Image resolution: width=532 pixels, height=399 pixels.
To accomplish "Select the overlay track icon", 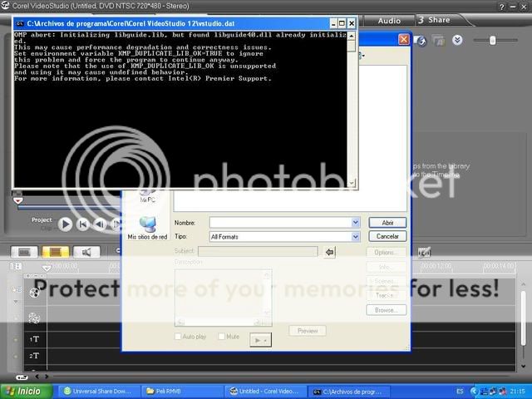I will (34, 318).
